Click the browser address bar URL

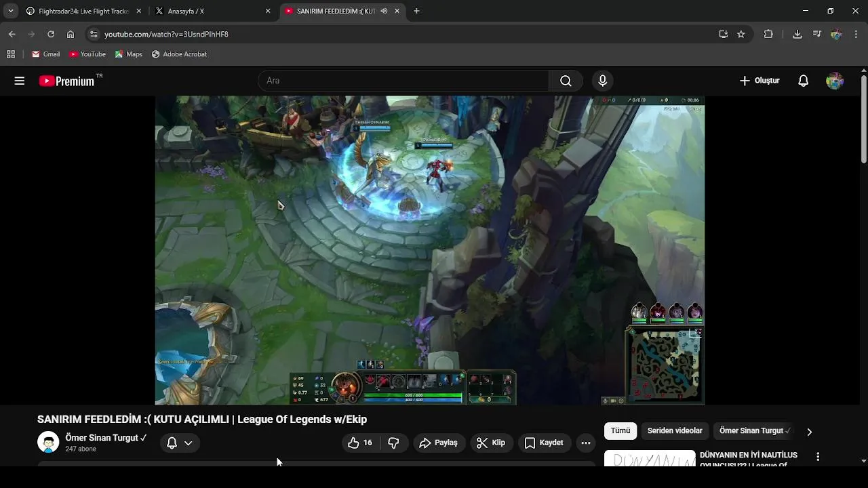166,34
